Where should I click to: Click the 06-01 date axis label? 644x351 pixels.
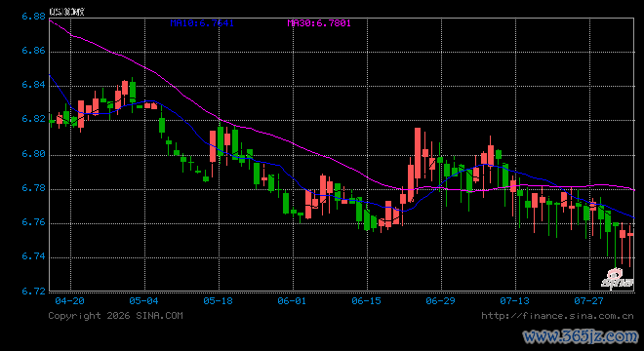pos(292,301)
